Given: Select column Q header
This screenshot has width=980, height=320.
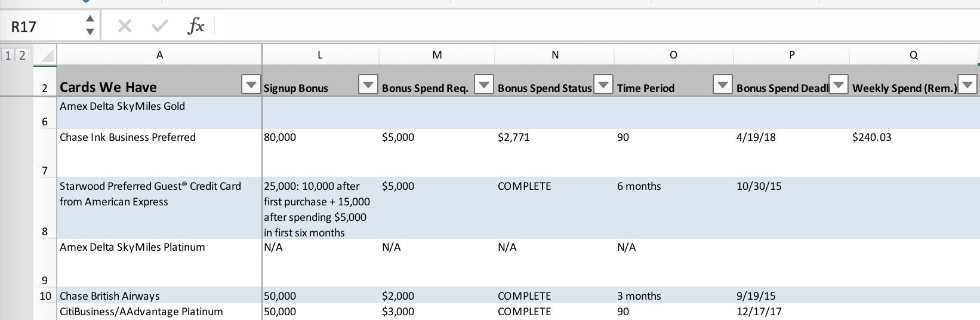Looking at the screenshot, I should click(x=913, y=55).
